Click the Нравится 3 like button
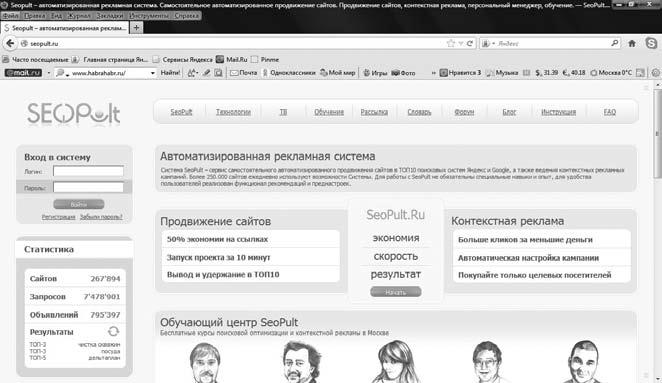The width and height of the screenshot is (662, 383). coord(460,73)
